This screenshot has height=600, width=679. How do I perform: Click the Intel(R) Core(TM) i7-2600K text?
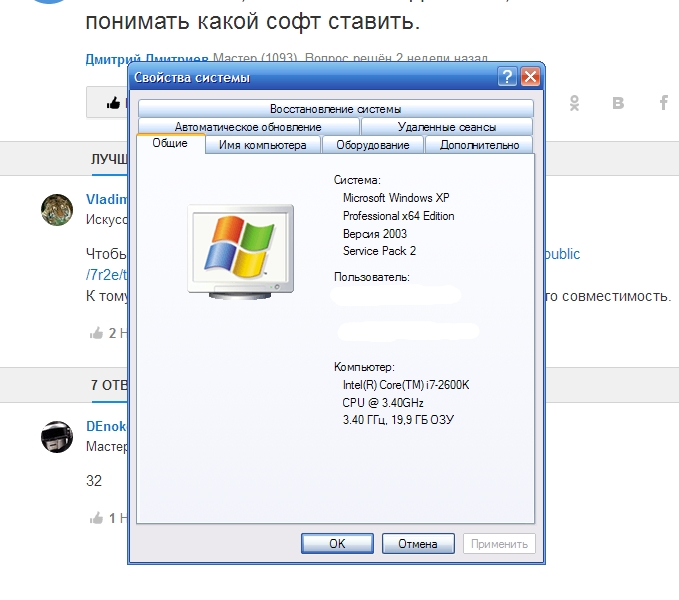coord(406,385)
